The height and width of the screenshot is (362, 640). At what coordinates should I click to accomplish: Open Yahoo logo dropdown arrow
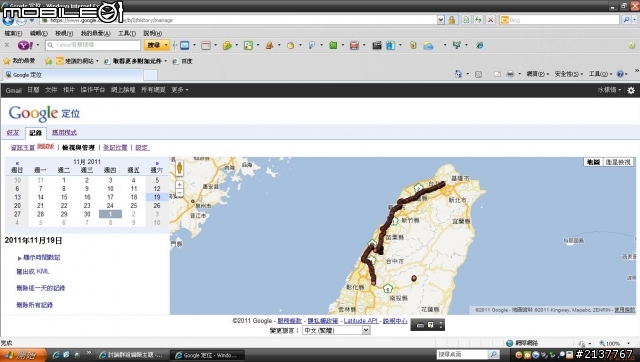point(38,45)
